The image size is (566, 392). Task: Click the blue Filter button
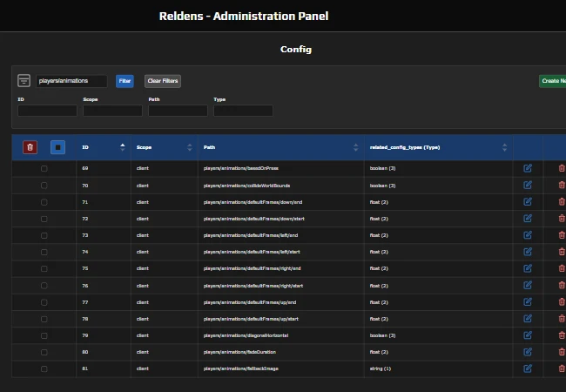(x=125, y=81)
